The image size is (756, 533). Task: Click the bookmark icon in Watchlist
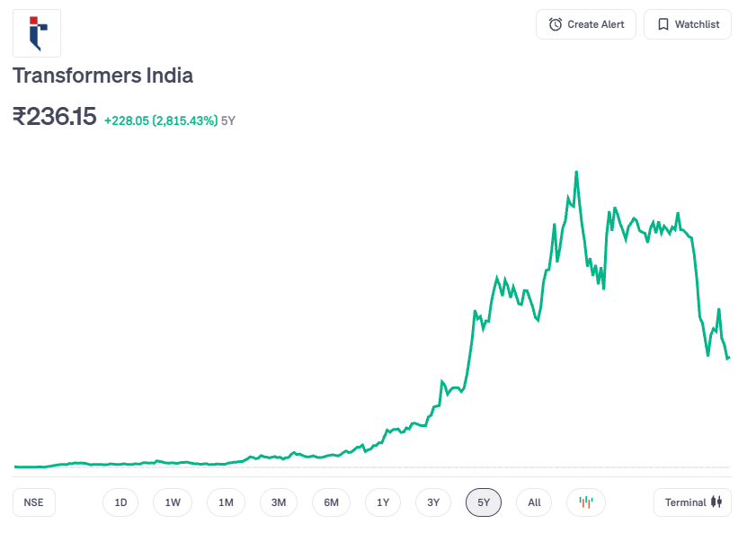tap(663, 24)
